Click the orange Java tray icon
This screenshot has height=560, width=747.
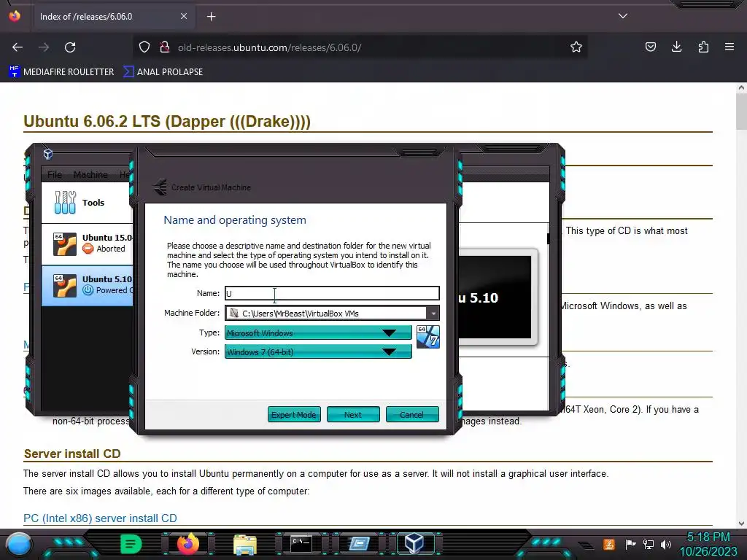(608, 544)
